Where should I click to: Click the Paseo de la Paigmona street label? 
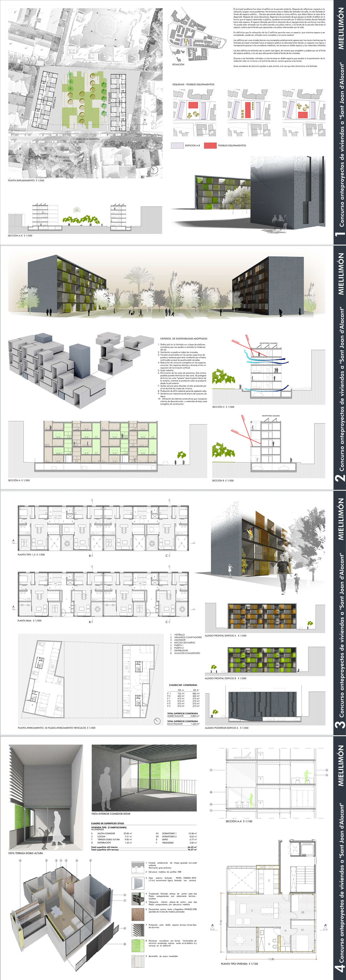[x=88, y=139]
